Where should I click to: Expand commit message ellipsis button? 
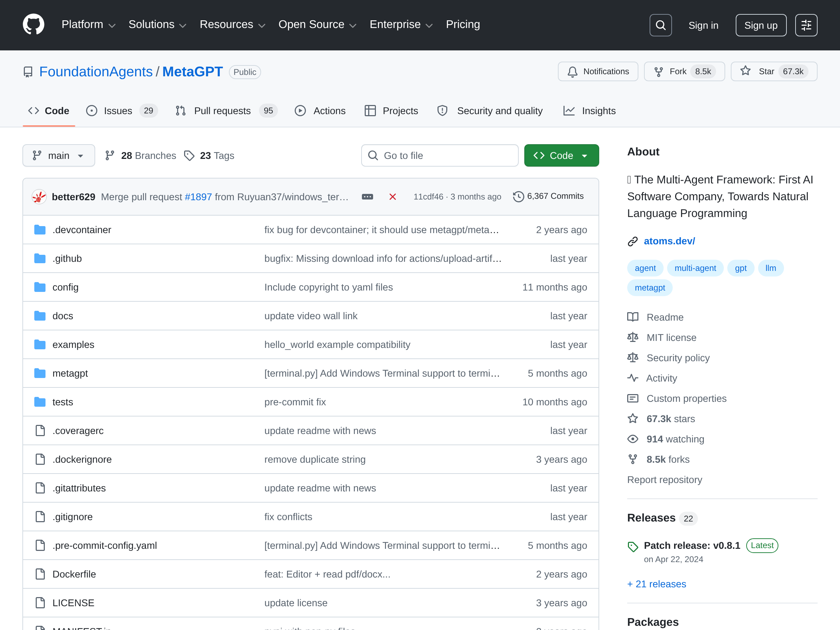coord(367,197)
